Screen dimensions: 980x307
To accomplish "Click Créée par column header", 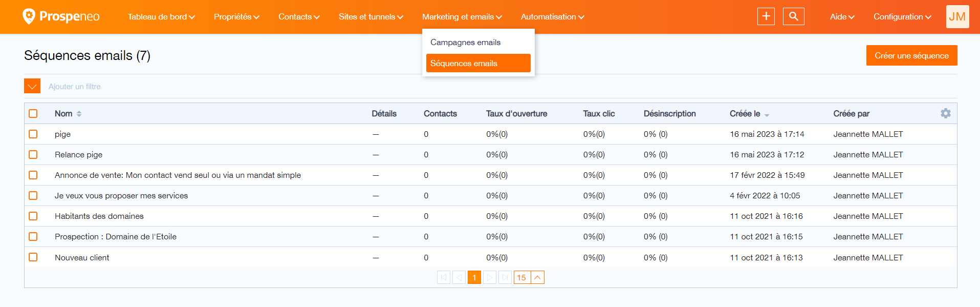I will (x=851, y=114).
